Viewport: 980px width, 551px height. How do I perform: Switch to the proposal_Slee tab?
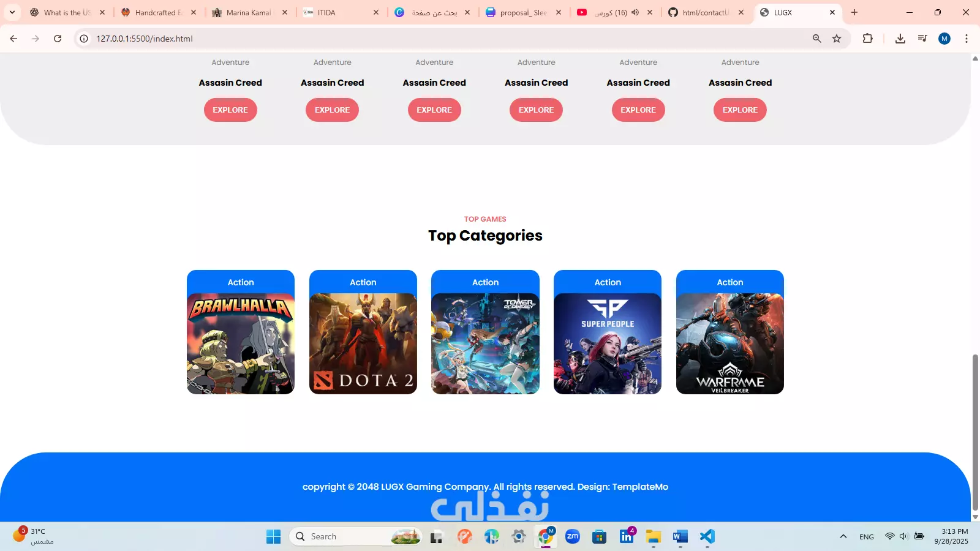coord(524,12)
